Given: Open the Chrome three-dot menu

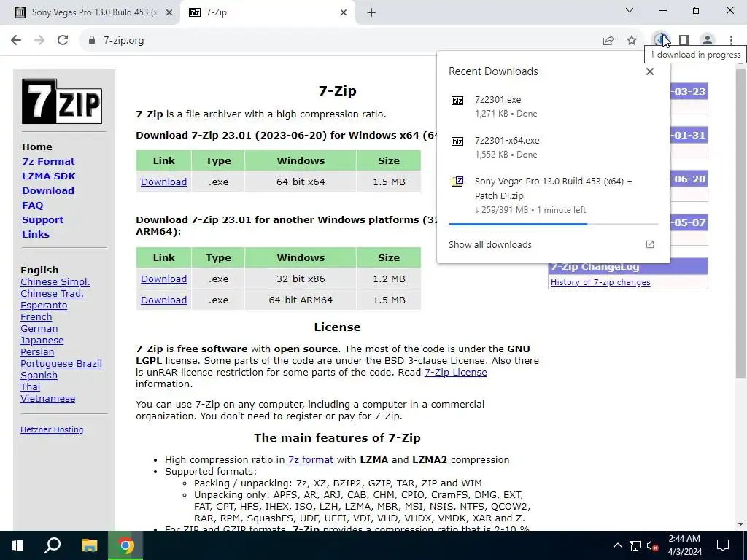Looking at the screenshot, I should tap(731, 41).
